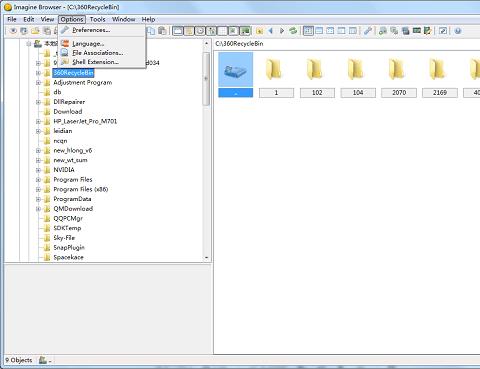Expand the HP_LaserJet_Pro_M701 node
The height and width of the screenshot is (369, 480).
point(38,121)
